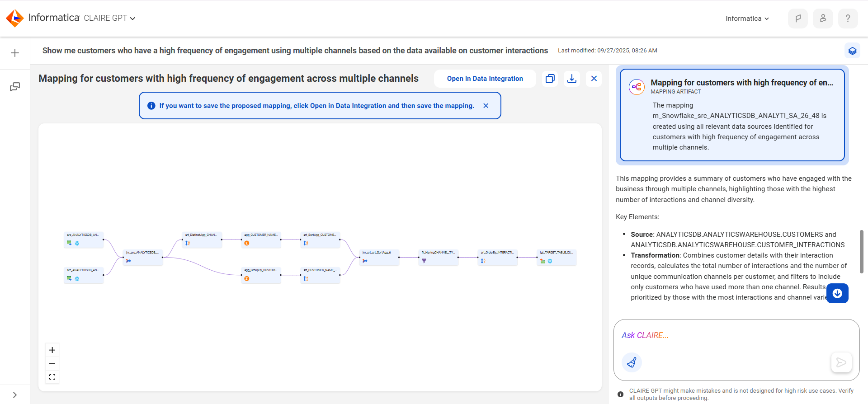
Task: Click the MAPPING ARTIFACT label
Action: pyautogui.click(x=676, y=92)
